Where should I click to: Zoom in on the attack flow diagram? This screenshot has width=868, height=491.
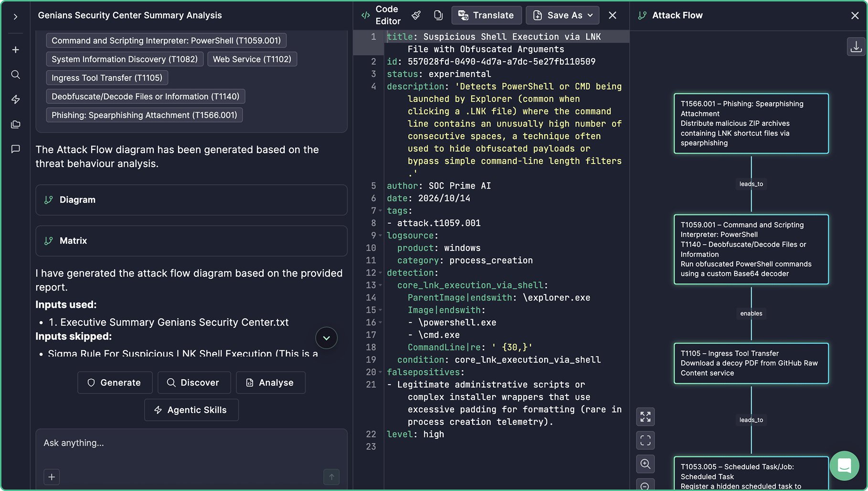(646, 464)
